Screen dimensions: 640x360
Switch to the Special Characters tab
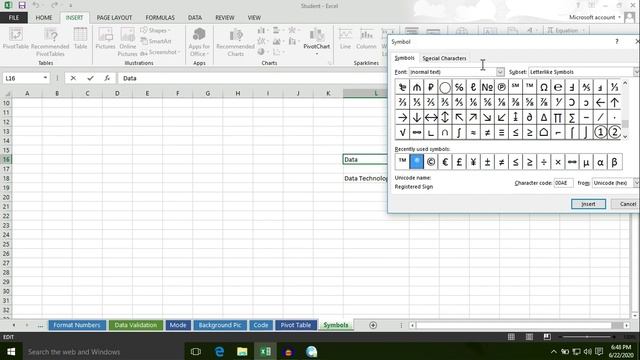point(444,58)
